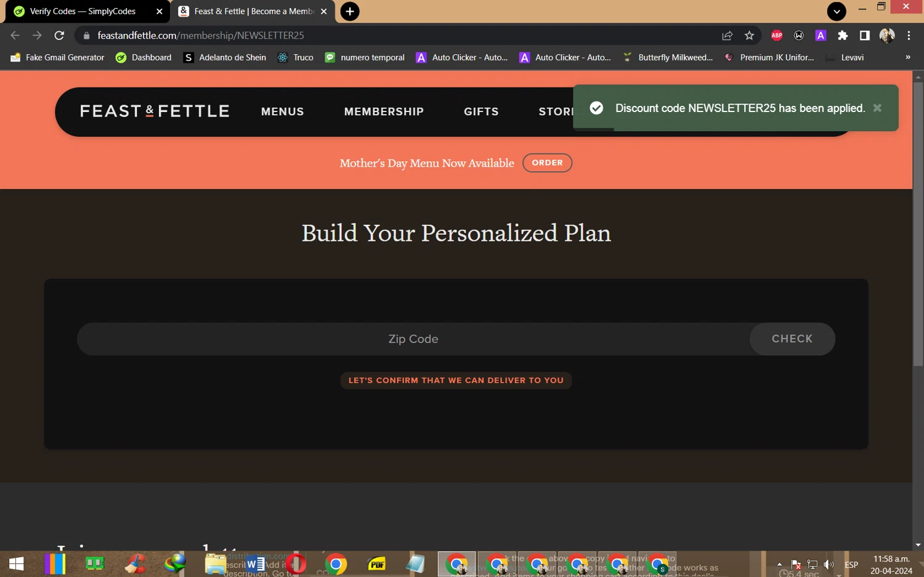Open the WinRAR books taskbar icon
Viewport: 924px width, 577px height.
pyautogui.click(x=55, y=563)
